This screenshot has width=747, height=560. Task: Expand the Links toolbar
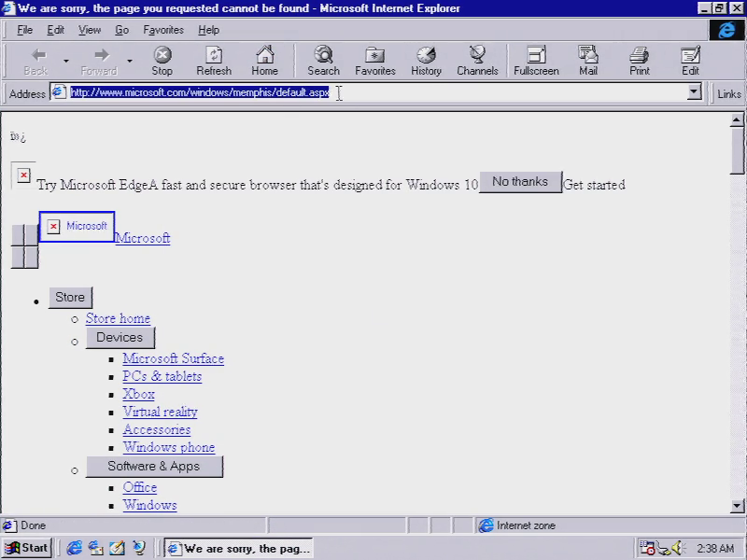[x=728, y=94]
